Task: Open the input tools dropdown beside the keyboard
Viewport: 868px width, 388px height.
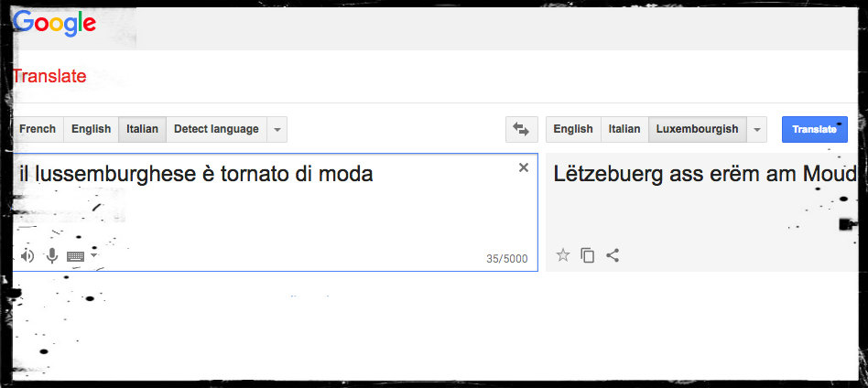Action: coord(93,255)
